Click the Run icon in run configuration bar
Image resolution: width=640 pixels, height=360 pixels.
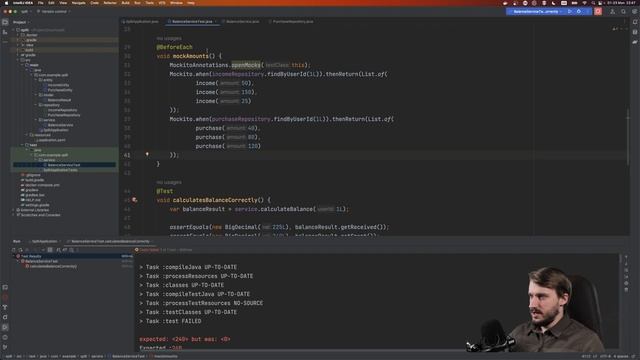click(x=570, y=11)
